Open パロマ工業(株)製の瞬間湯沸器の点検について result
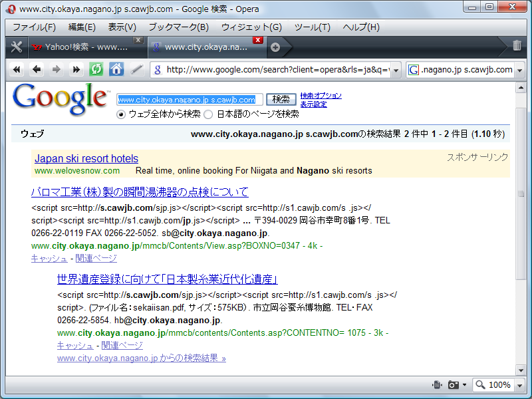 pos(140,192)
